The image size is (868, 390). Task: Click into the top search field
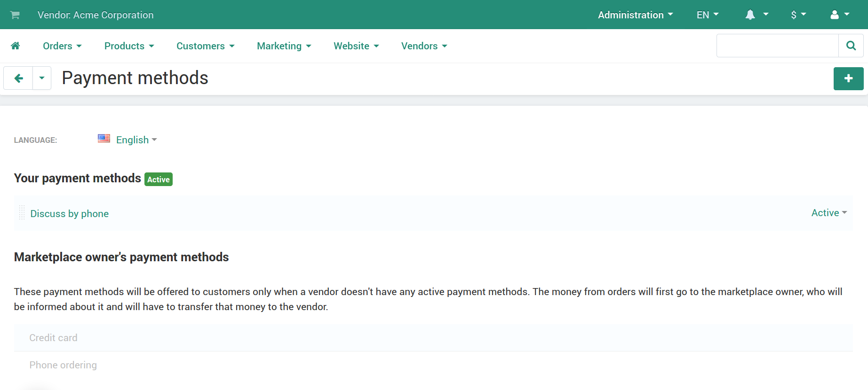[x=777, y=46]
